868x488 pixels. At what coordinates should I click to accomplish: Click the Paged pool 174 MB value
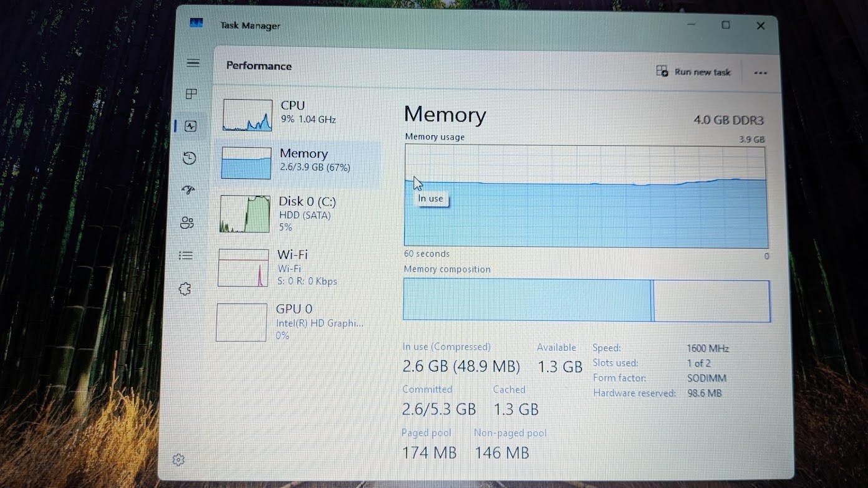(x=429, y=452)
